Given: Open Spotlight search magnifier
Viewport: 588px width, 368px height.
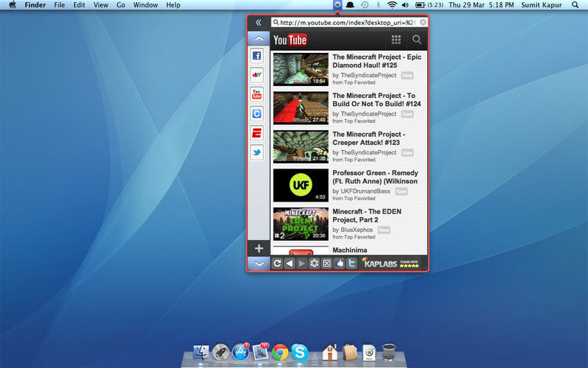Looking at the screenshot, I should (575, 5).
